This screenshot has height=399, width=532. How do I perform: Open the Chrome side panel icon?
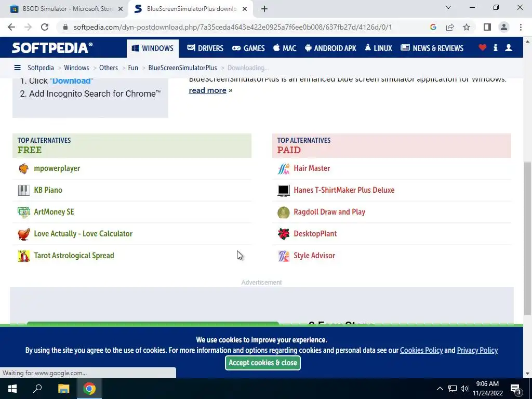pos(487,27)
